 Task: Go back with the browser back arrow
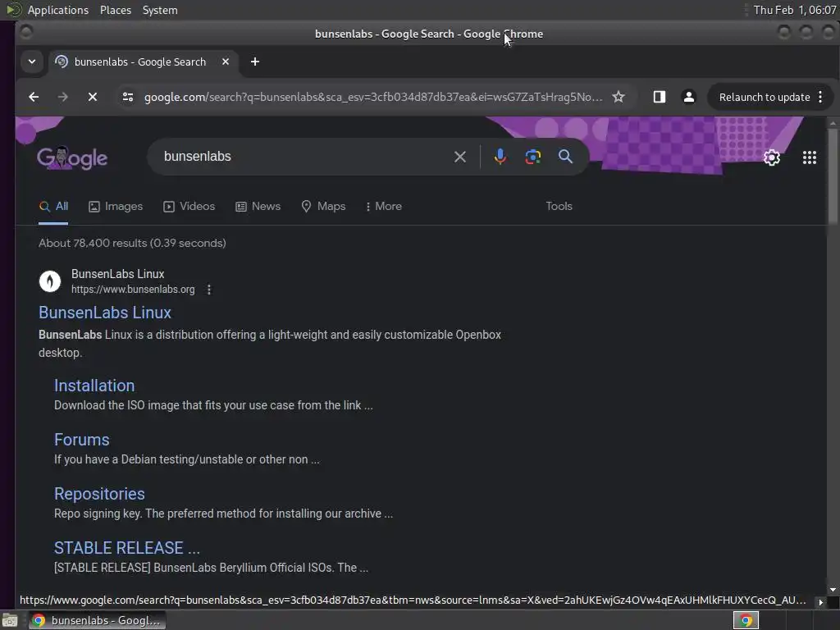click(34, 97)
